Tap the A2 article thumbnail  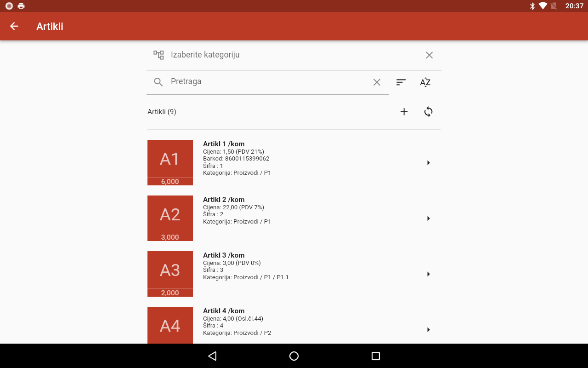(x=170, y=214)
